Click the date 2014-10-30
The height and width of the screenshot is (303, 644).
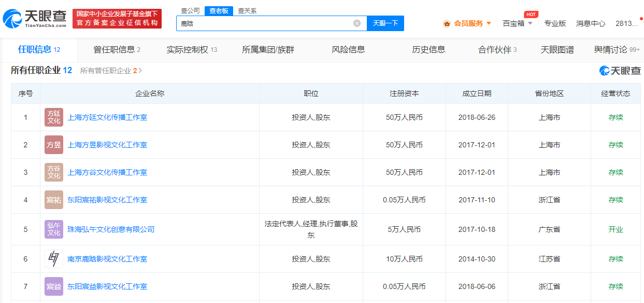click(x=477, y=259)
